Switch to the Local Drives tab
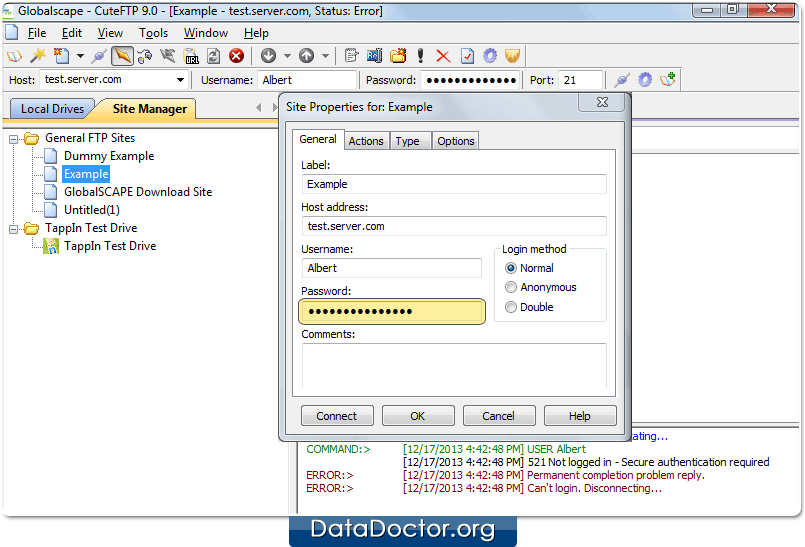The image size is (805, 547). coord(52,109)
